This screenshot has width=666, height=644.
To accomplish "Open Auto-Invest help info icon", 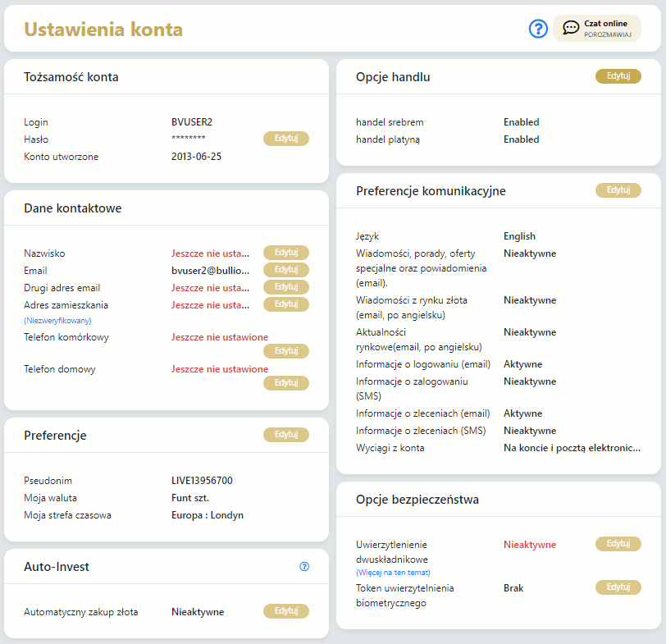I will [304, 566].
